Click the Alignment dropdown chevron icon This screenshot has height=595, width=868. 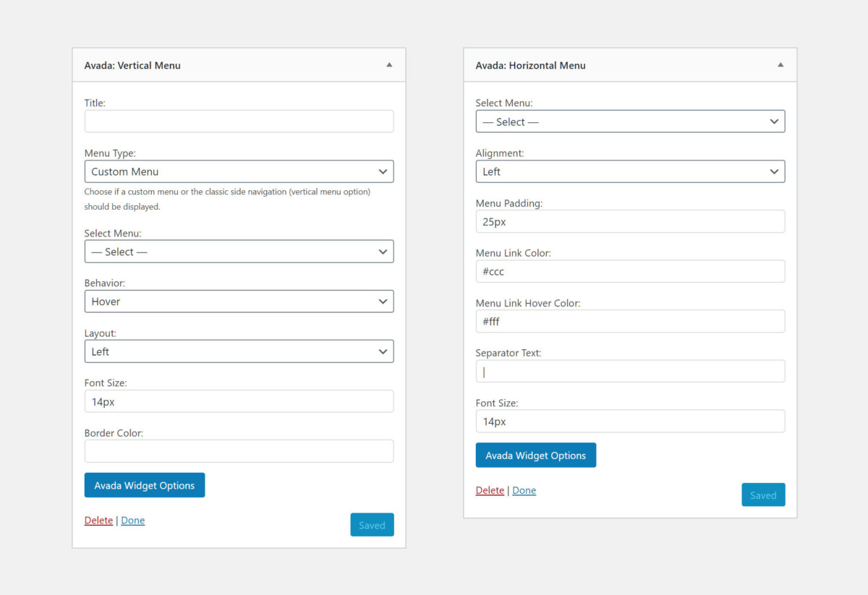(773, 171)
